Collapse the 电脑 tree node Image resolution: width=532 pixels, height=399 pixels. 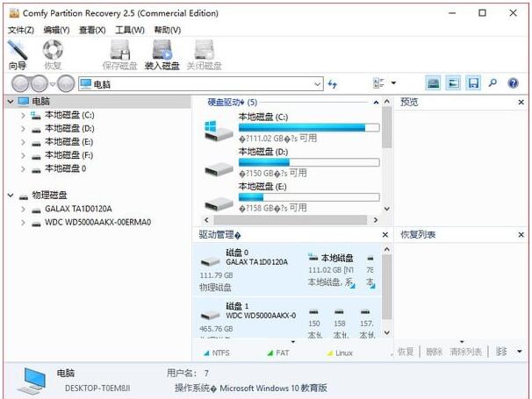click(x=11, y=102)
